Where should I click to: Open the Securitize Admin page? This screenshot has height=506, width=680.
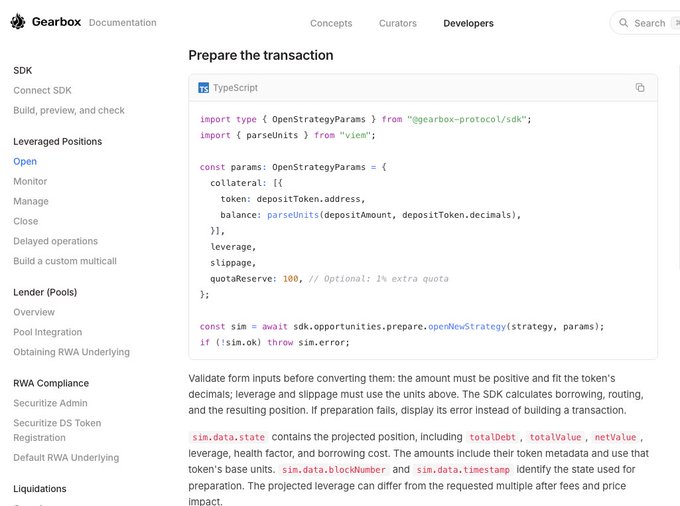[x=50, y=403]
